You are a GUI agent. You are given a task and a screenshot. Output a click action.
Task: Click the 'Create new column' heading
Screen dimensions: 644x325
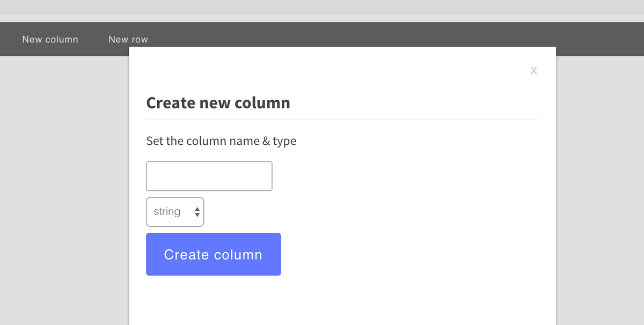(x=218, y=102)
